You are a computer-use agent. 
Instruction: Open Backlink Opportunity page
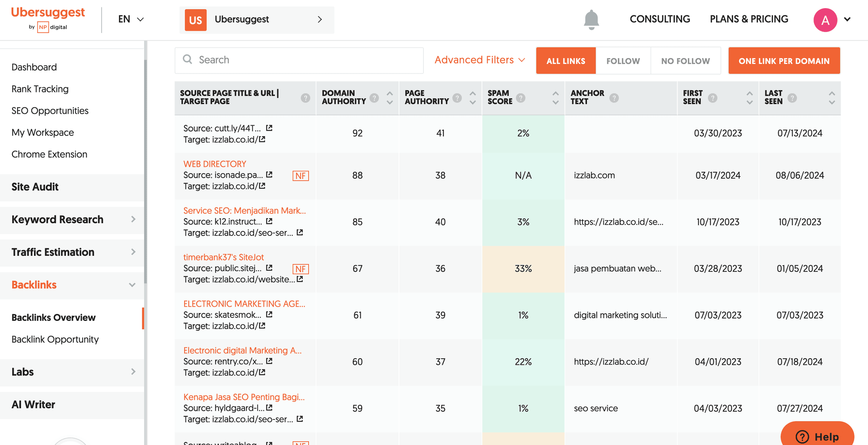pyautogui.click(x=55, y=339)
